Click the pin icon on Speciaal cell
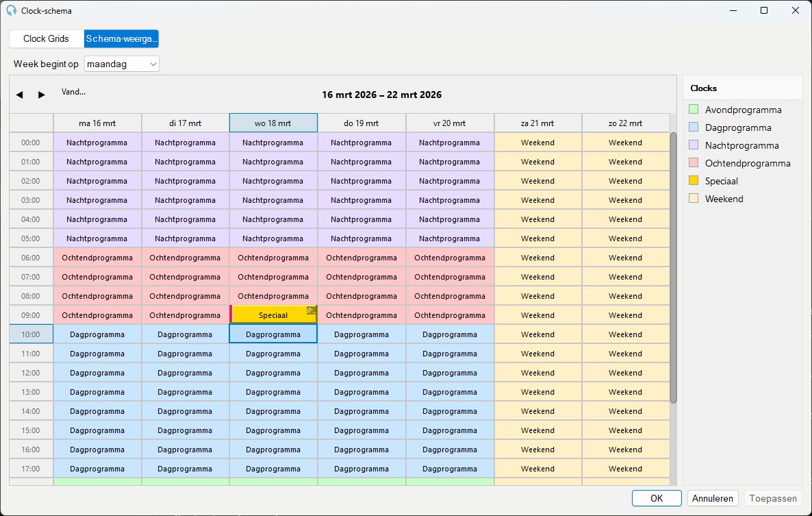The image size is (812, 516). [x=310, y=310]
